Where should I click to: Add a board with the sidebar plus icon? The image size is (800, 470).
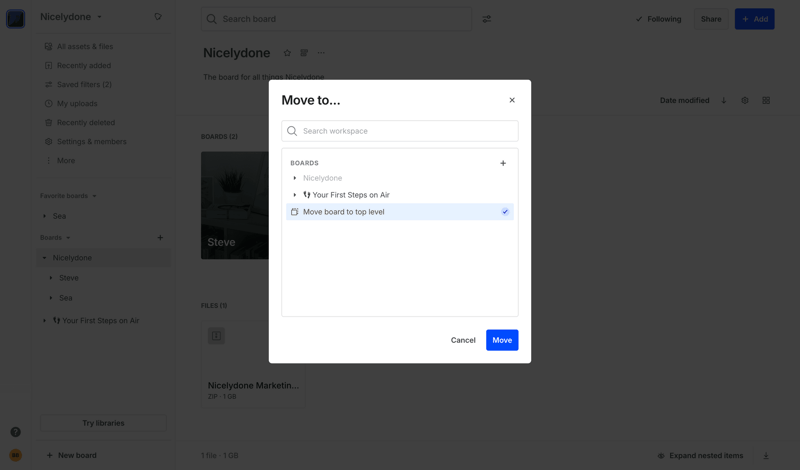[160, 238]
